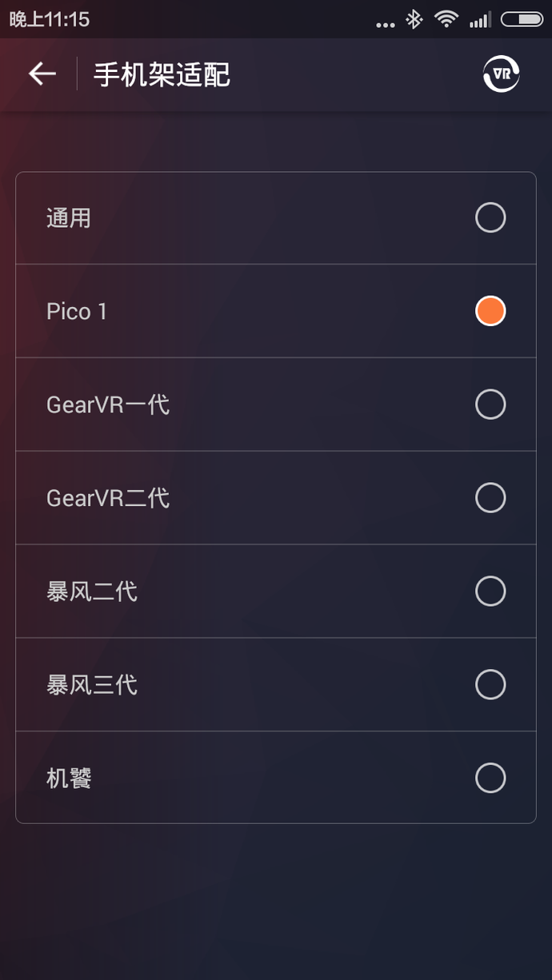
Task: Select the 暴风二代 radio button
Action: [x=490, y=592]
